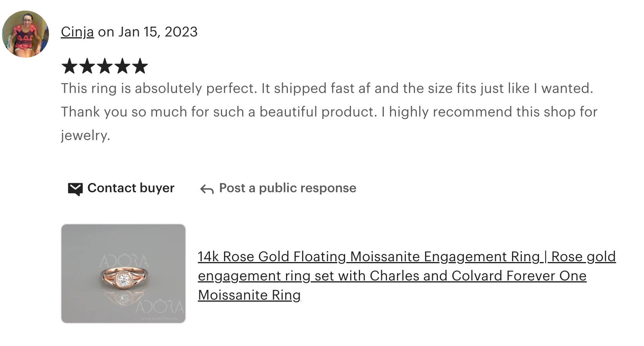Open Cinja's round profile avatar
The image size is (644, 346).
tap(25, 34)
